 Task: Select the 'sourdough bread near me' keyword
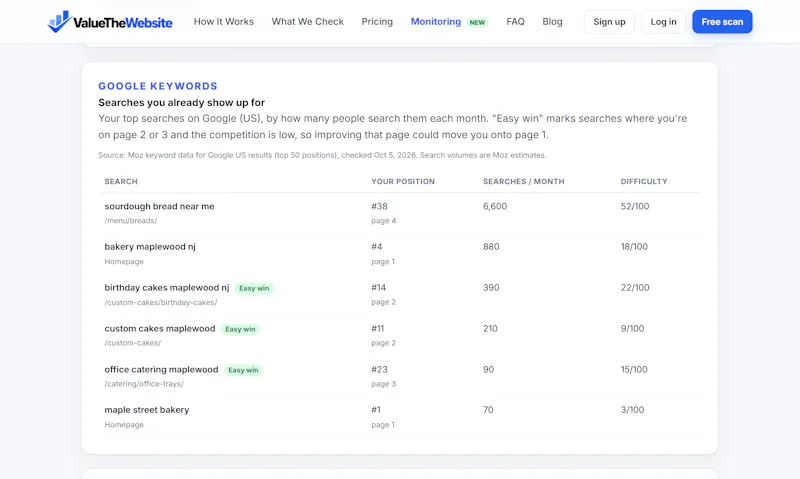tap(159, 206)
